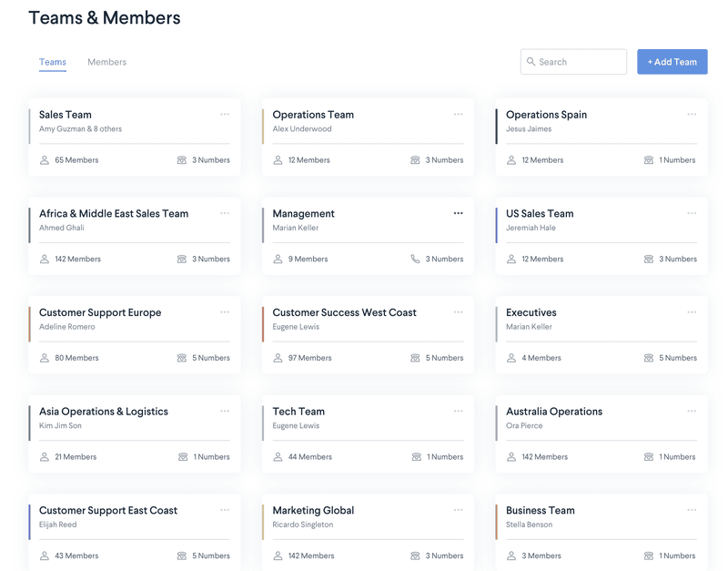This screenshot has height=571, width=728.
Task: Switch to the Members tab
Action: tap(106, 62)
